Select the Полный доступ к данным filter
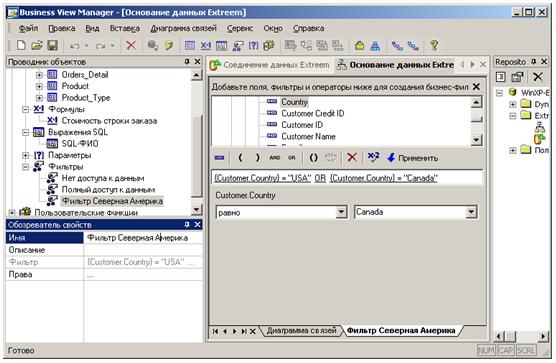The width and height of the screenshot is (556, 363). pos(108,190)
